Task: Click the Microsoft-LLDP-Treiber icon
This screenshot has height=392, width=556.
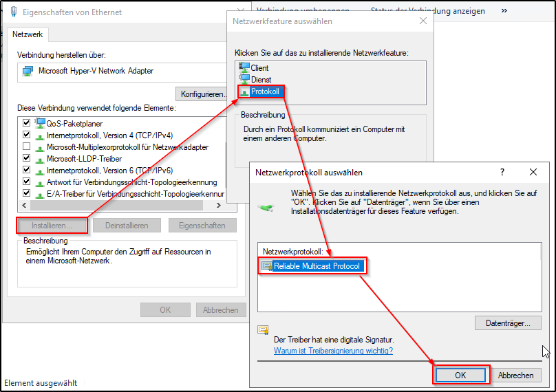Action: (40, 160)
